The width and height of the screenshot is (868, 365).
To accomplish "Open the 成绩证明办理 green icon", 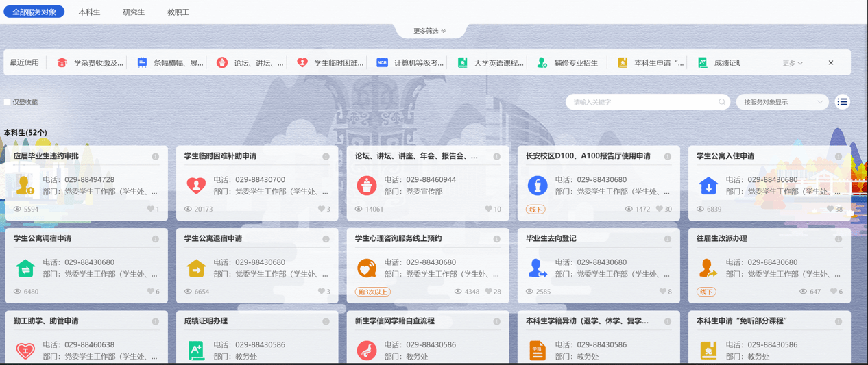I will click(196, 350).
